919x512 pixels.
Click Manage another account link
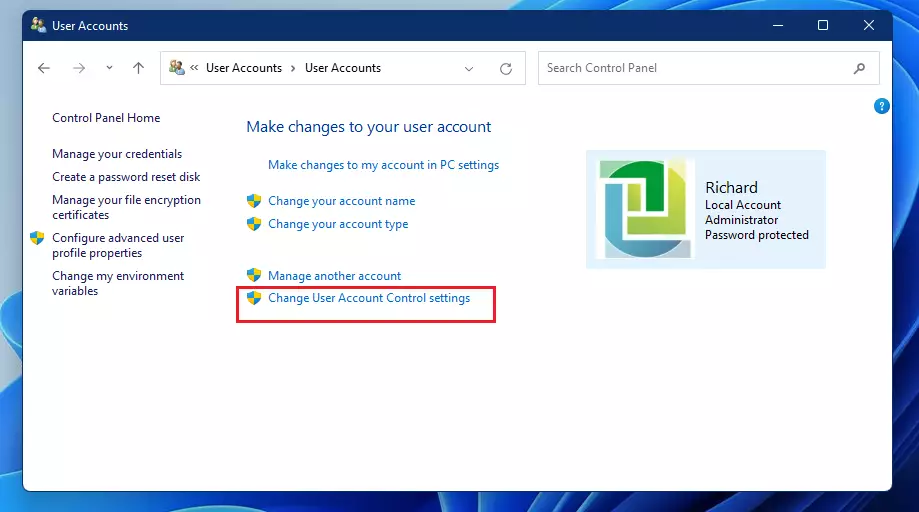tap(335, 276)
